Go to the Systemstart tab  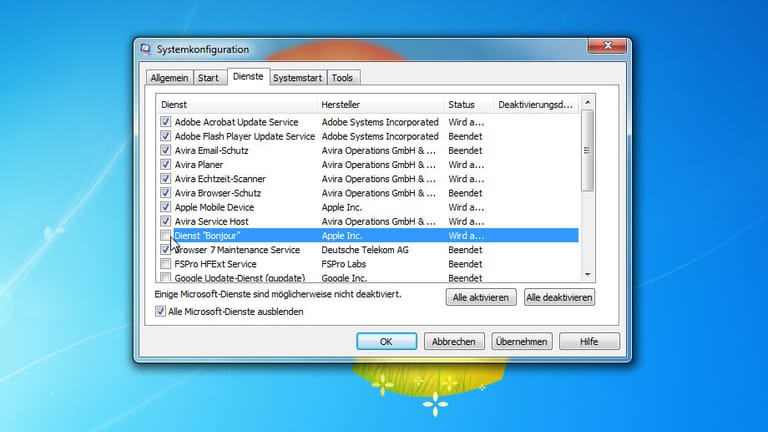[297, 78]
